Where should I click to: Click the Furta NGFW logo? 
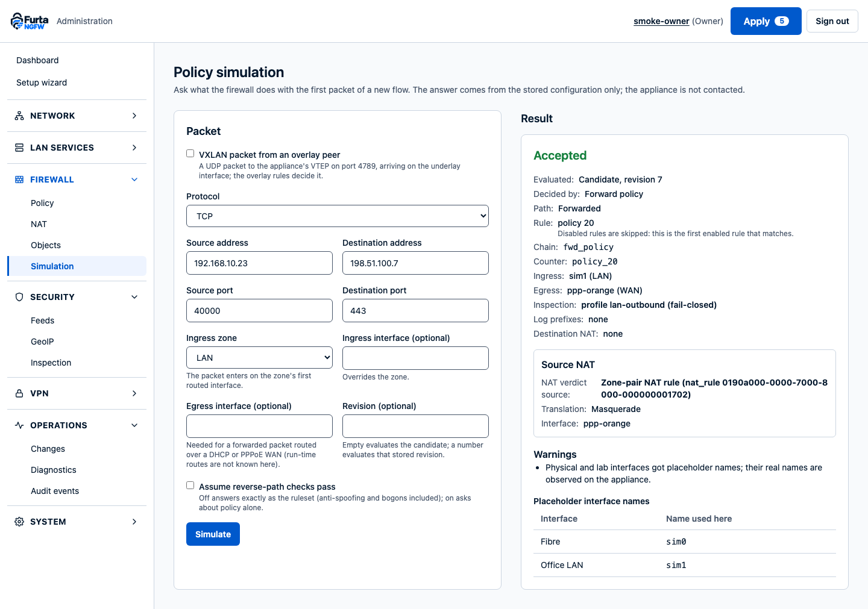(30, 21)
